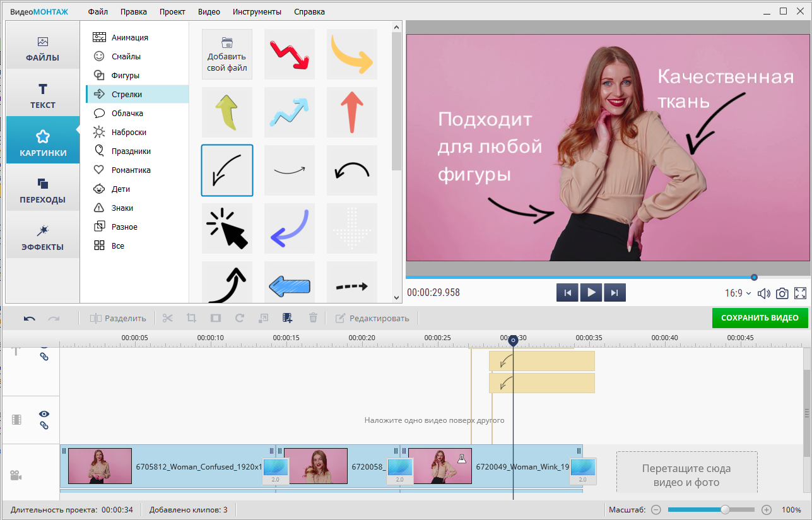Viewport: 812px width, 520px height.
Task: Pick the red upward arrow graphic
Action: [x=352, y=112]
